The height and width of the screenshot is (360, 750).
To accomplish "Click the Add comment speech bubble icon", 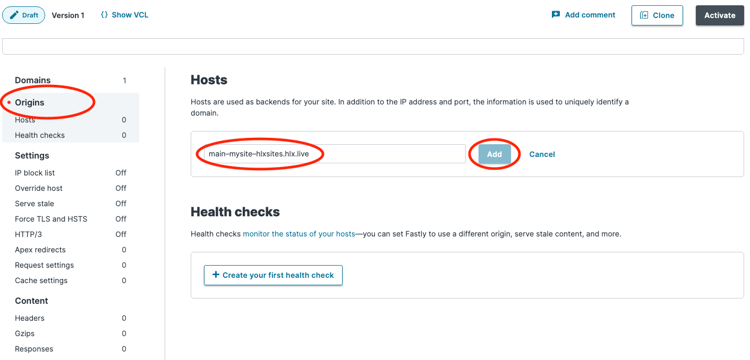I will coord(555,15).
